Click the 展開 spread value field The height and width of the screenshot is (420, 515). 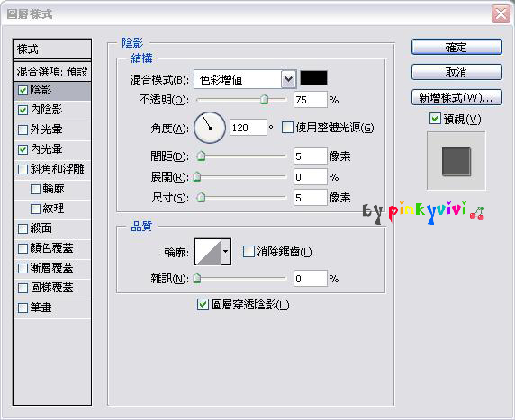click(311, 177)
